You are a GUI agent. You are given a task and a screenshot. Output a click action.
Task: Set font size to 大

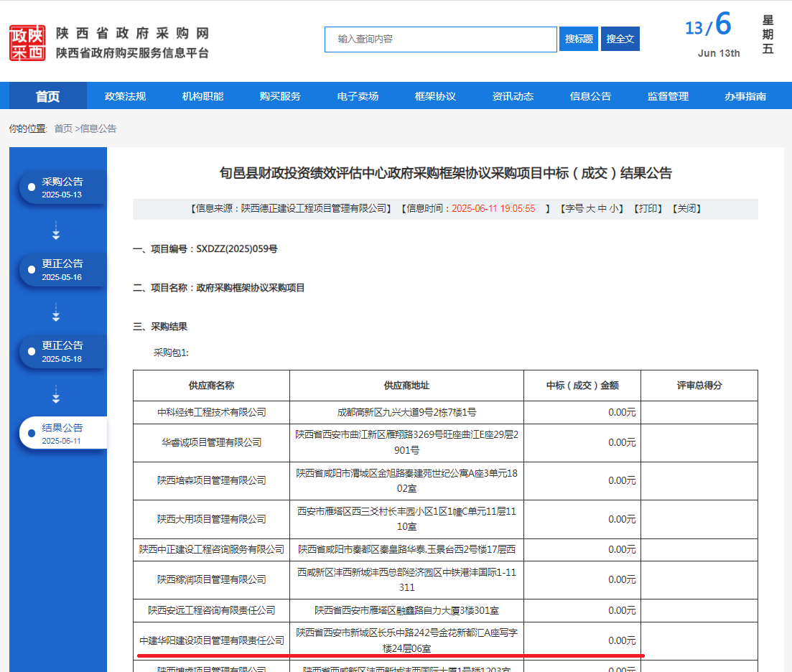click(590, 208)
